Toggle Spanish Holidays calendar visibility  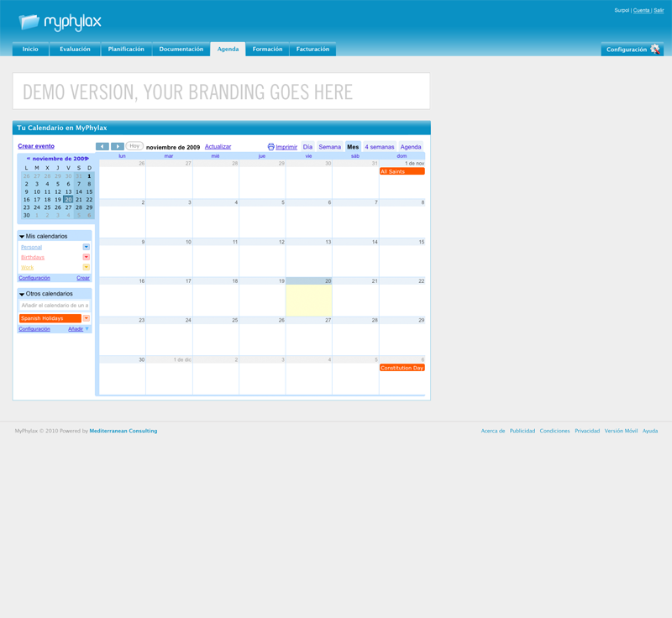pos(49,318)
